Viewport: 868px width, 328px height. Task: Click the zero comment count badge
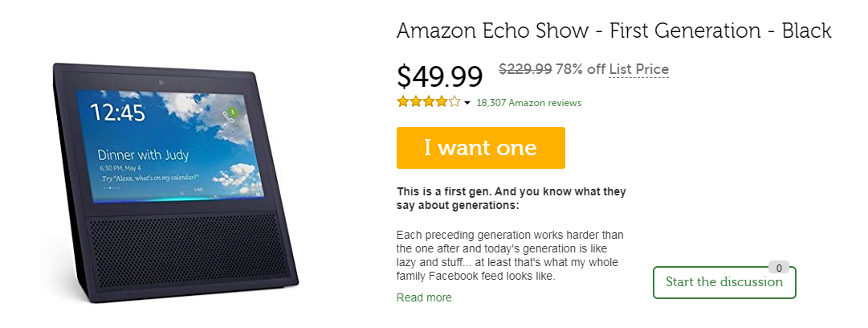click(x=779, y=269)
